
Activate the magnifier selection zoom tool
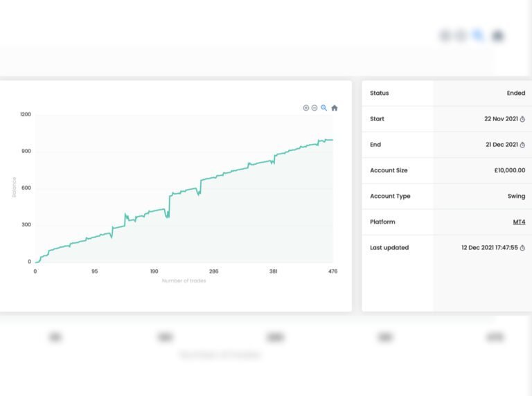coord(323,108)
